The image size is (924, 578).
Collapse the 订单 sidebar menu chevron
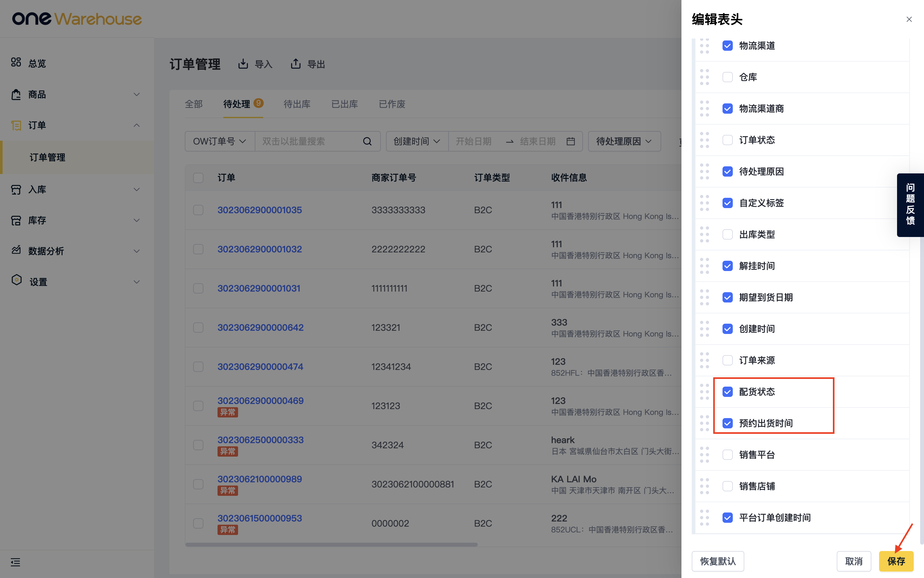(x=136, y=125)
